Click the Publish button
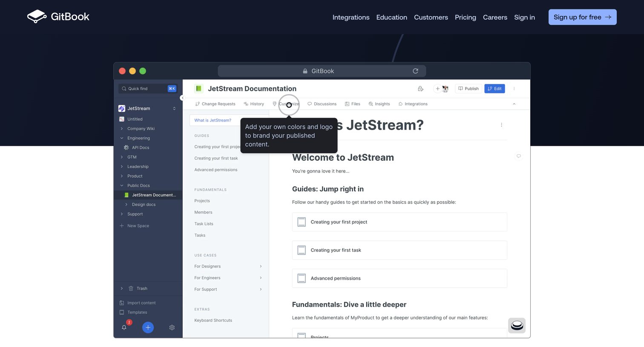The height and width of the screenshot is (347, 644). tap(469, 89)
